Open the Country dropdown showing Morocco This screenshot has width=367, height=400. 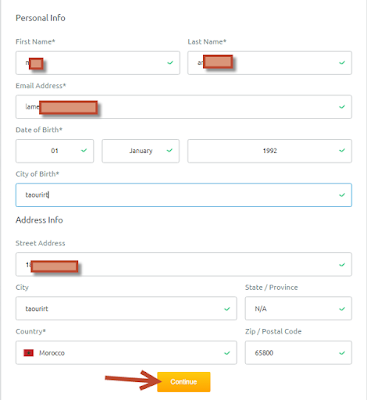pos(126,353)
